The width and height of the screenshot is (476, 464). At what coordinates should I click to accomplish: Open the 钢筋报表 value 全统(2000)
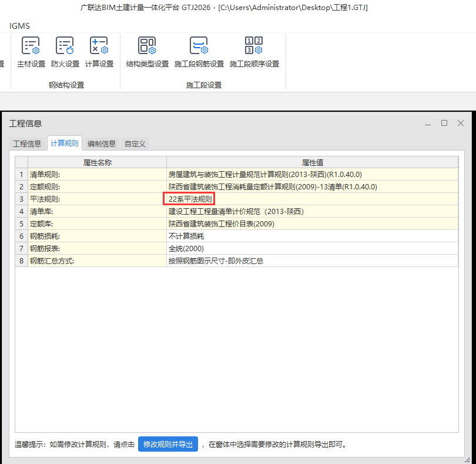[313, 249]
